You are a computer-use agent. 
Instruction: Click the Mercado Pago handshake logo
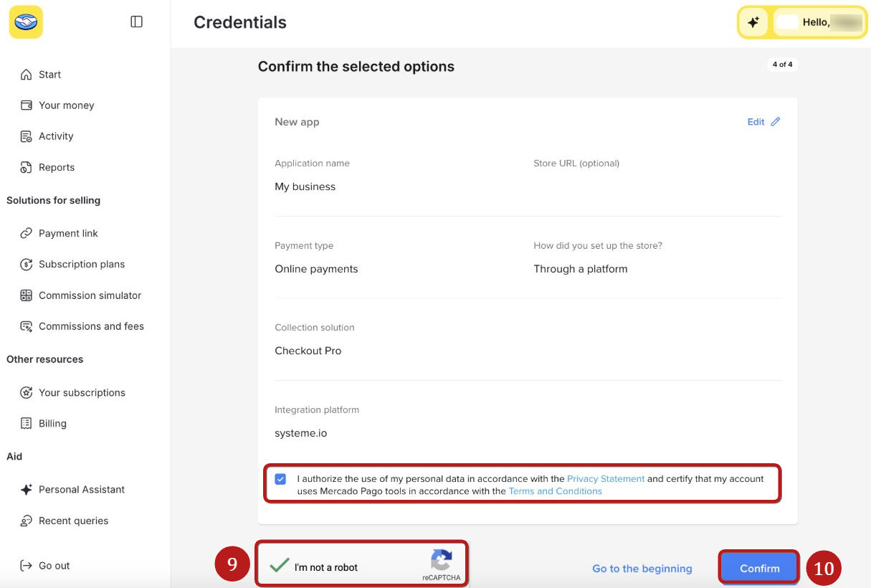coord(26,22)
